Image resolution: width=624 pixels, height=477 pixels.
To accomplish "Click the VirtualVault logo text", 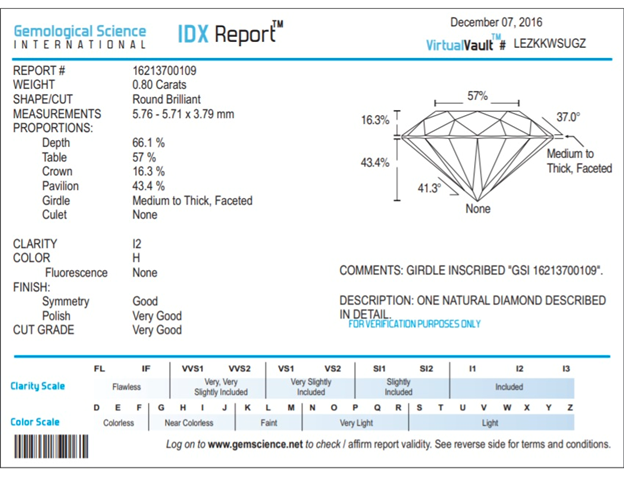I will [x=466, y=44].
